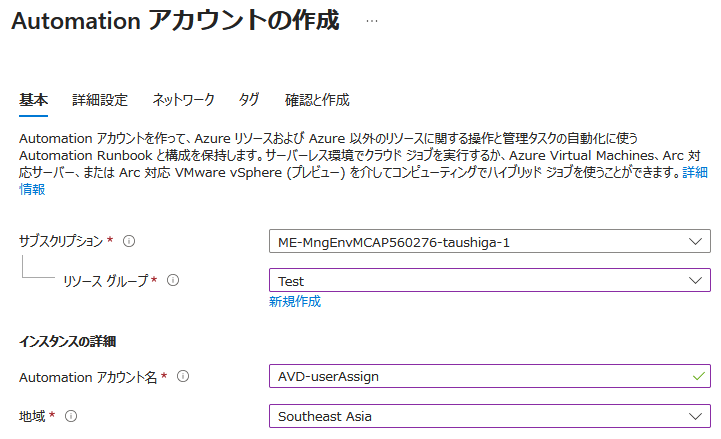The image size is (721, 439).
Task: Open the サブスクリプション dropdown
Action: tap(490, 242)
